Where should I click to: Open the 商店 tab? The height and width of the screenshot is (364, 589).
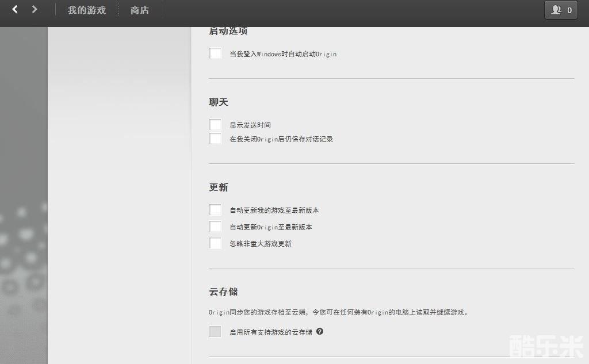click(140, 10)
